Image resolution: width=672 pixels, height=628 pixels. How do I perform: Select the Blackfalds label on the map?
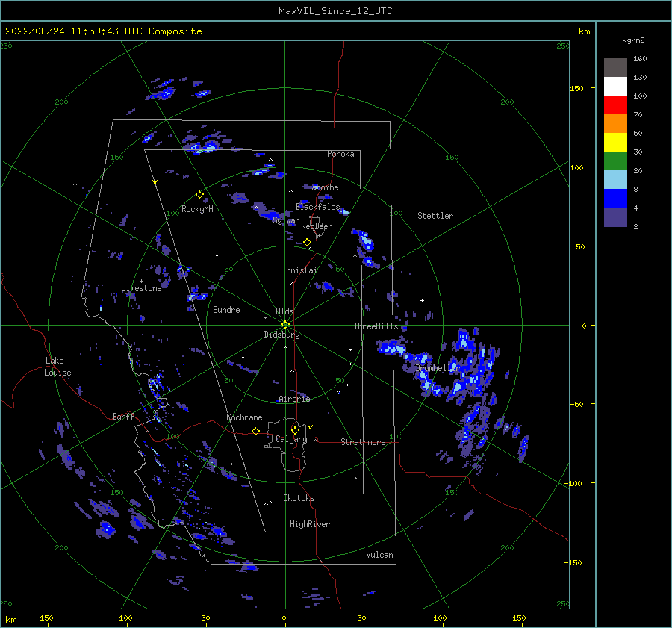pos(317,207)
